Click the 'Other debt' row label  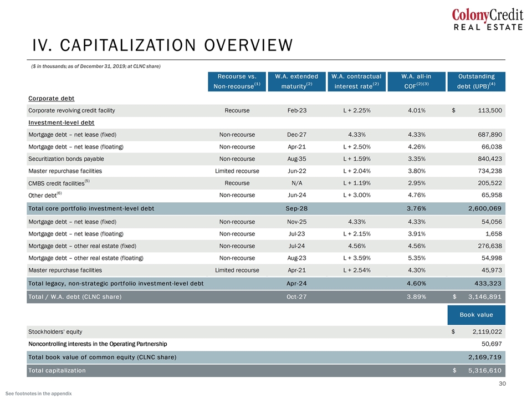[45, 195]
